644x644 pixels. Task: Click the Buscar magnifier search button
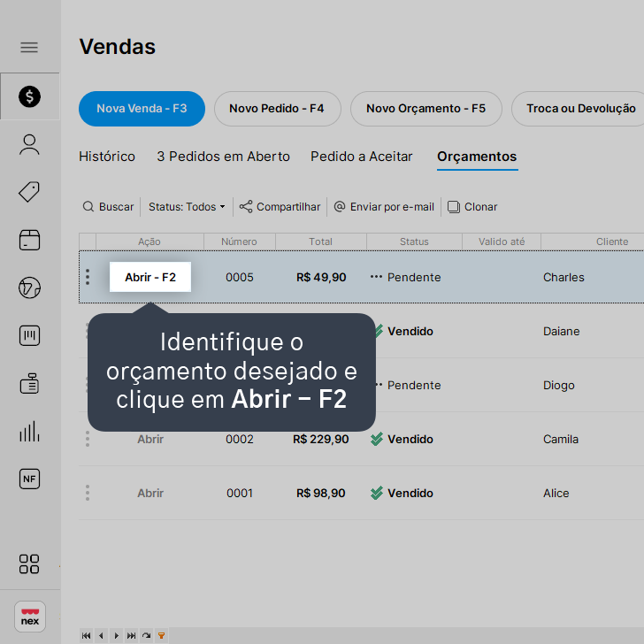tap(109, 207)
